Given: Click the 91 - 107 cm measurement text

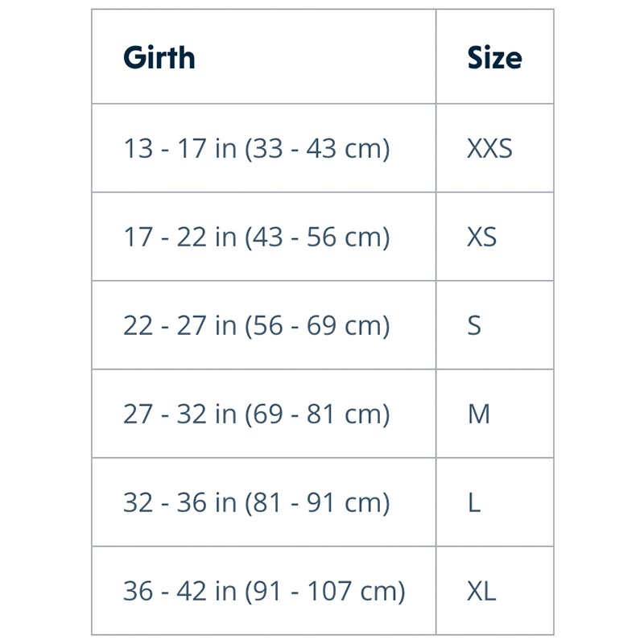Looking at the screenshot, I should [x=325, y=592].
